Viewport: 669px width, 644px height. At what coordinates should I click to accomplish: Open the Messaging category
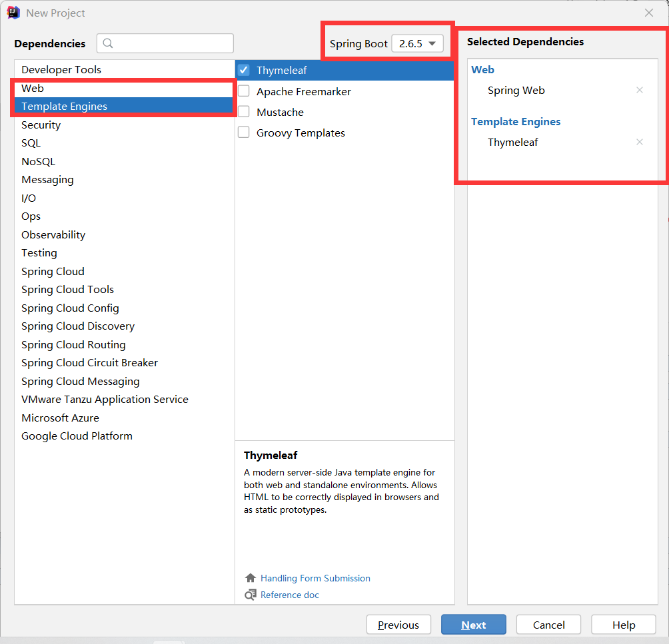124,180
